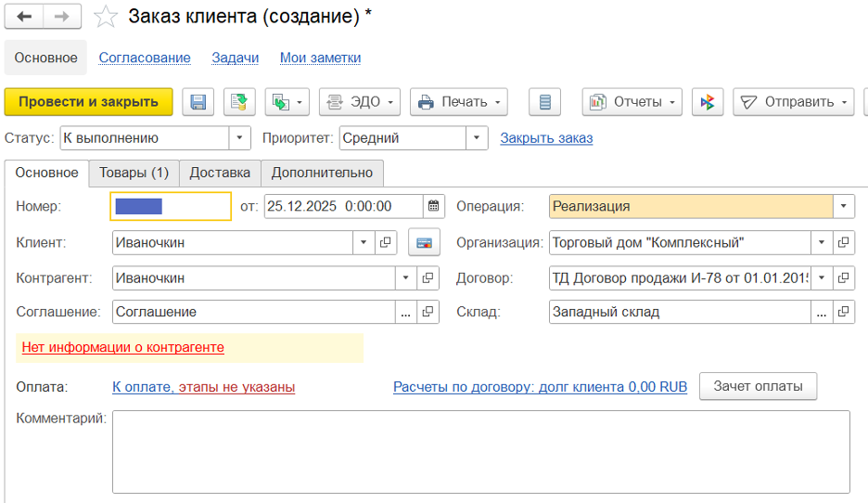This screenshot has width=868, height=503.
Task: Click the colorful play triangle icon
Action: (708, 102)
